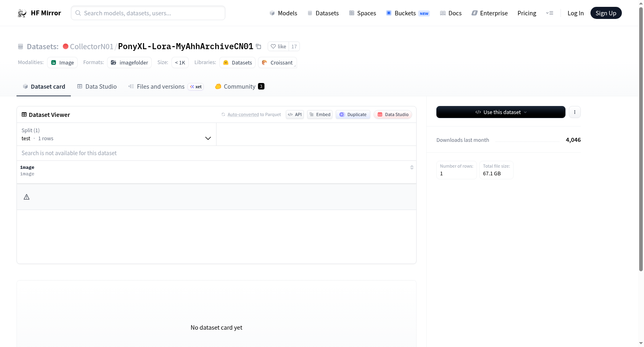Click the 'Downloads last month' label
Viewport: 644px width, 347px height.
tap(462, 140)
